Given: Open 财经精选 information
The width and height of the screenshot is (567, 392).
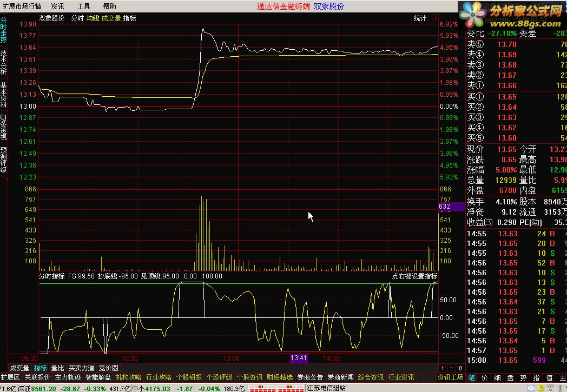Looking at the screenshot, I should click(x=280, y=377).
